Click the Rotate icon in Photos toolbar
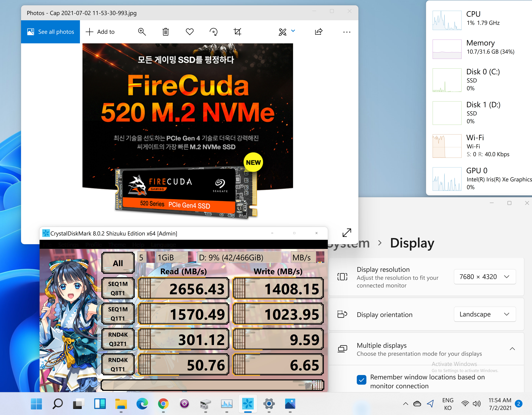The image size is (532, 415). tap(213, 32)
